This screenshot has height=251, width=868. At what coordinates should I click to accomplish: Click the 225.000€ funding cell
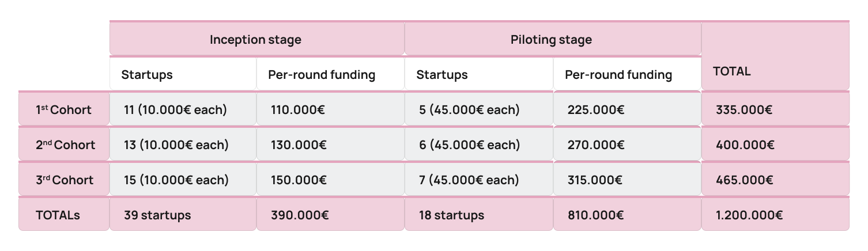pyautogui.click(x=627, y=109)
